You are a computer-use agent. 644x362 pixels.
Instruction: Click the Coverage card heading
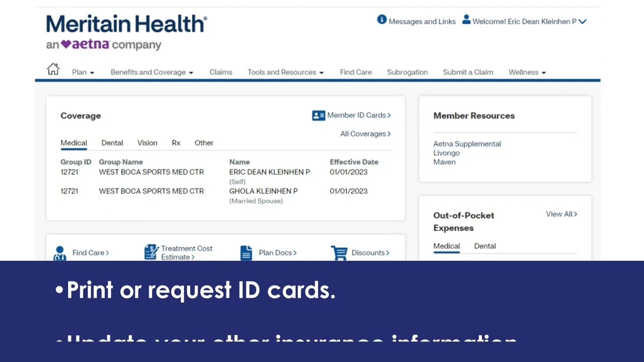coord(80,116)
